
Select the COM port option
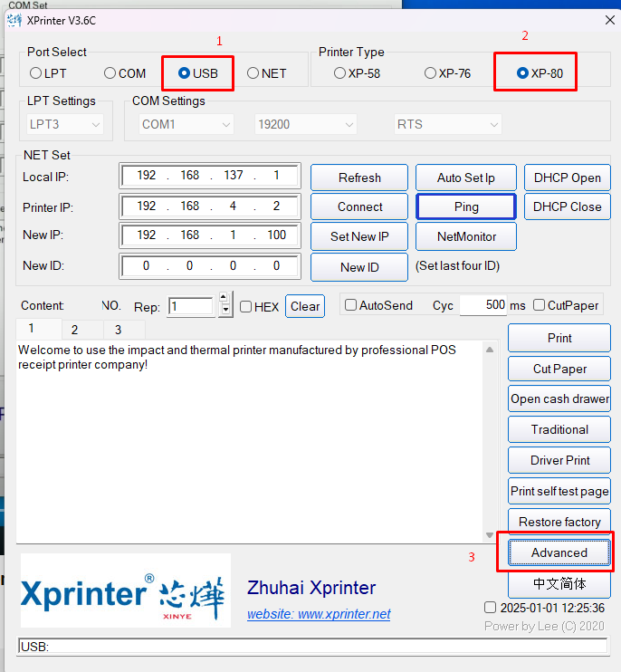point(110,73)
